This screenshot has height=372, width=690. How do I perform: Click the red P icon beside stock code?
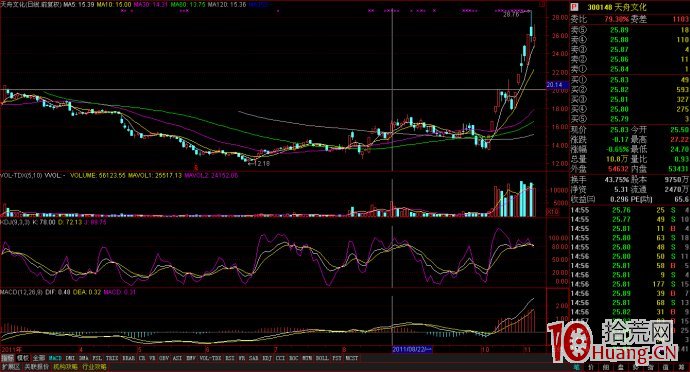click(x=574, y=7)
